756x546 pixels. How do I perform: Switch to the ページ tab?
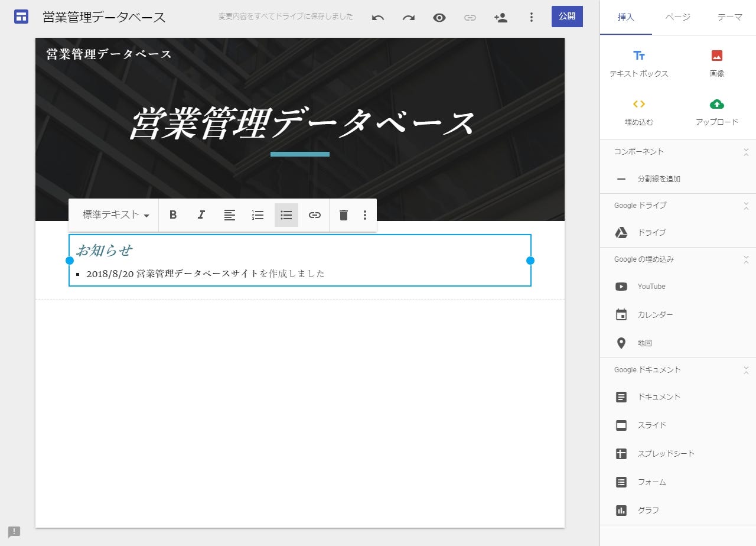[677, 17]
